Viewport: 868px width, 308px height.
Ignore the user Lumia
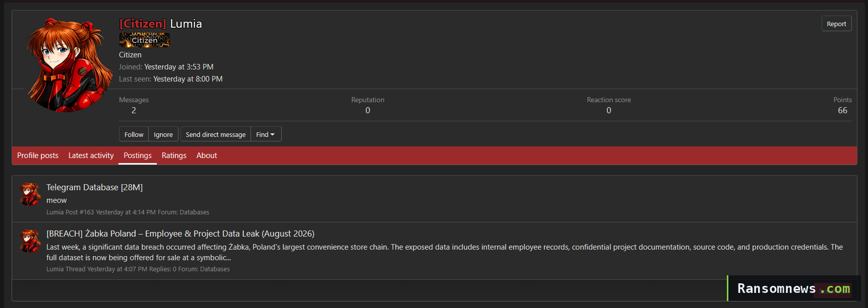pos(163,134)
